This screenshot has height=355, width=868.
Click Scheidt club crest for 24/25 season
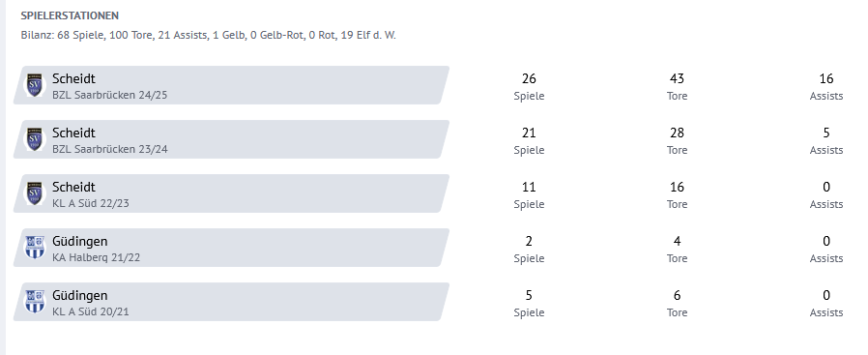(35, 85)
